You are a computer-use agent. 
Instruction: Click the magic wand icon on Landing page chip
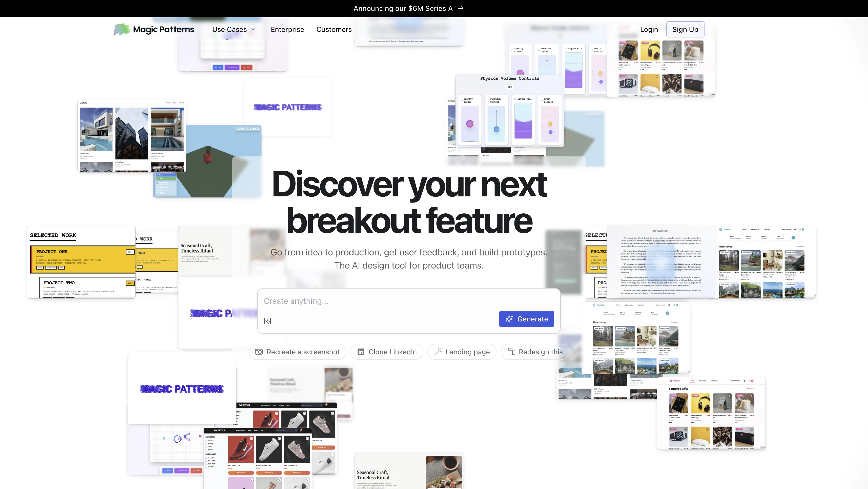(438, 352)
